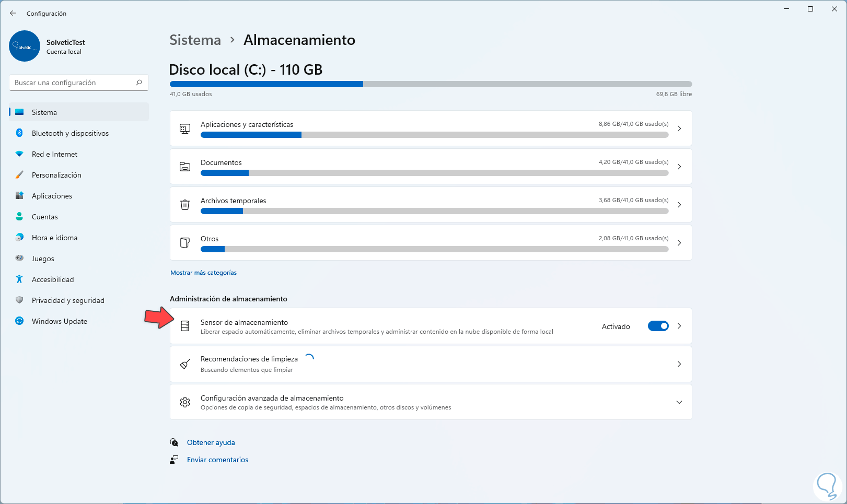Click Enviar comentarios link

tap(217, 460)
